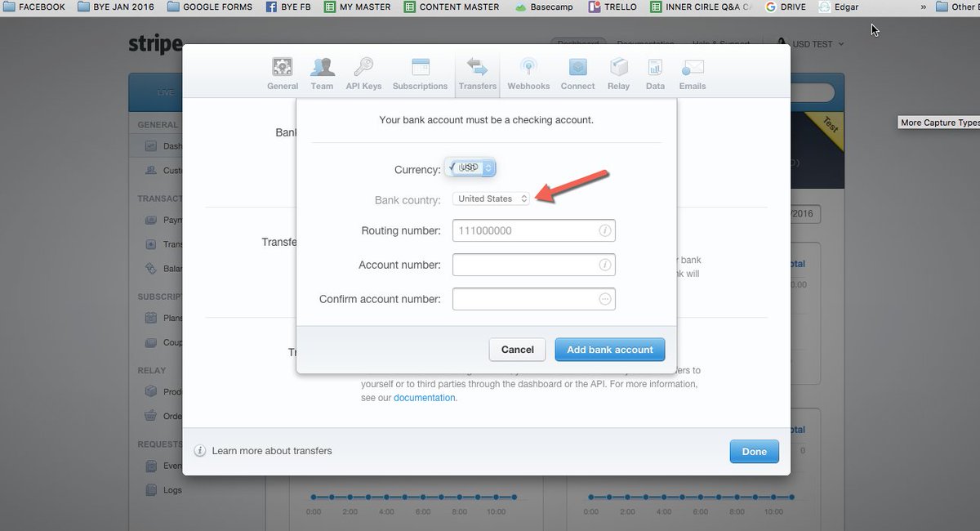Click the More Capture Types tooltip button
The image size is (980, 531).
click(x=939, y=123)
